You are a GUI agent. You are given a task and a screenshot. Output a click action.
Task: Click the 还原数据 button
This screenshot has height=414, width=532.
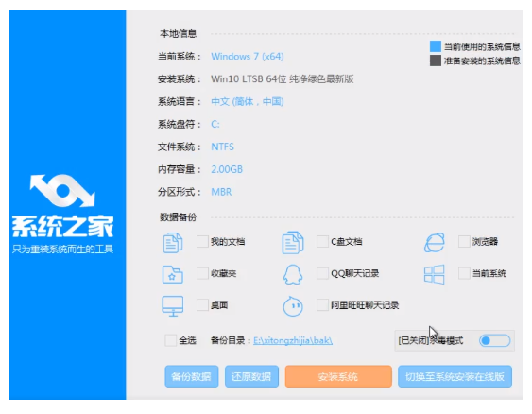(251, 376)
